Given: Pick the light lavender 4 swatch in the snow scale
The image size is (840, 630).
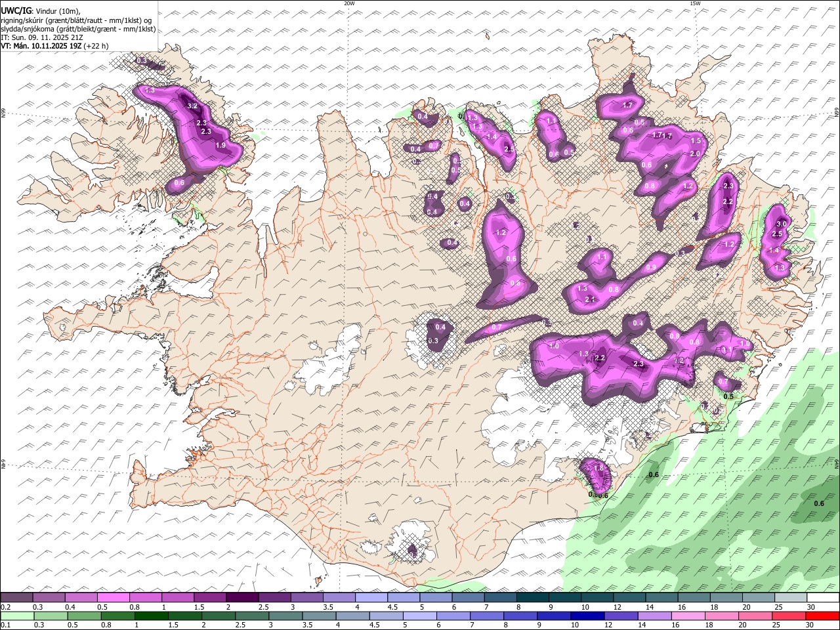Looking at the screenshot, I should click(371, 597).
